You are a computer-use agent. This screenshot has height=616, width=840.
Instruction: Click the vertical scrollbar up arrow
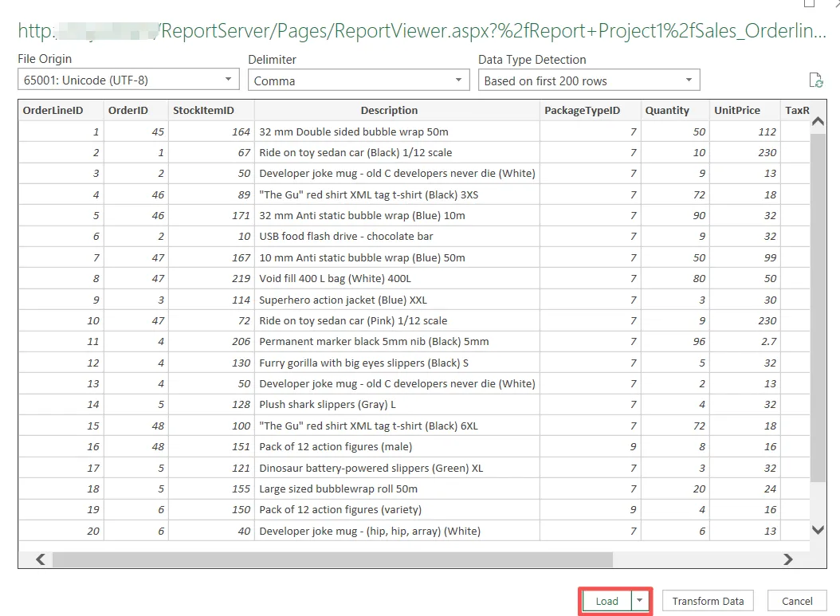pyautogui.click(x=818, y=122)
